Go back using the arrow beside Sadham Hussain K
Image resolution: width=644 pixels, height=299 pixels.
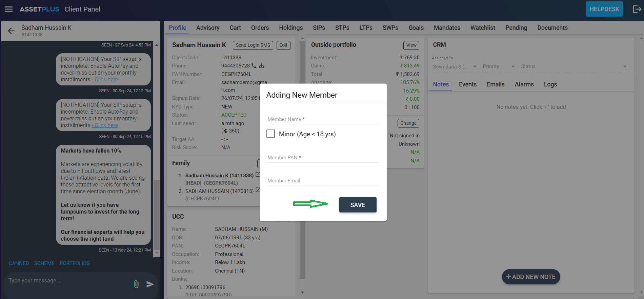click(x=11, y=31)
